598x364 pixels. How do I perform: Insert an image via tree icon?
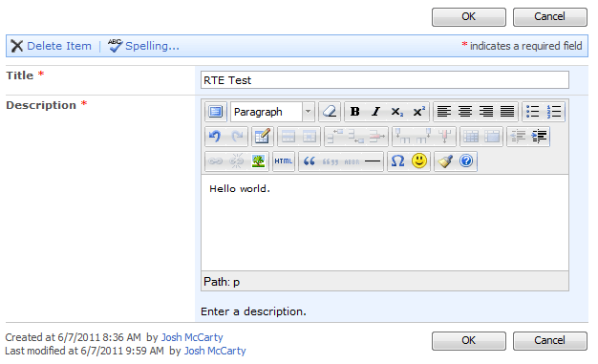(258, 161)
